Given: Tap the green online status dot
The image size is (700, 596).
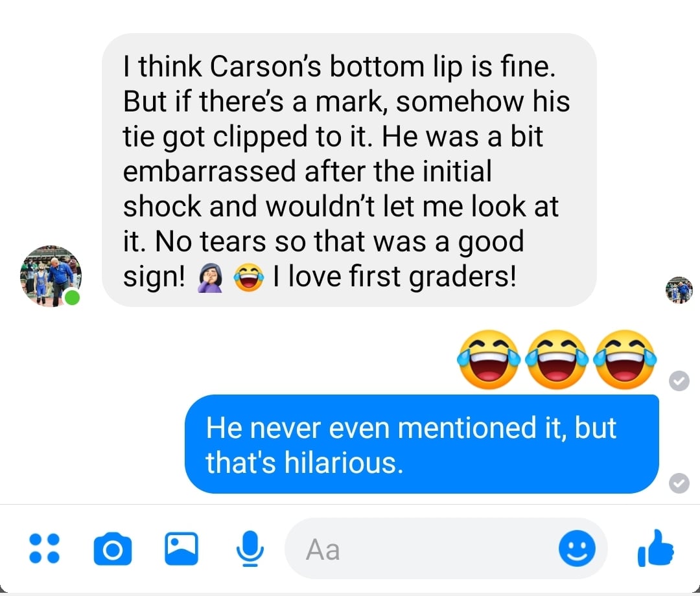Looking at the screenshot, I should click(x=73, y=297).
